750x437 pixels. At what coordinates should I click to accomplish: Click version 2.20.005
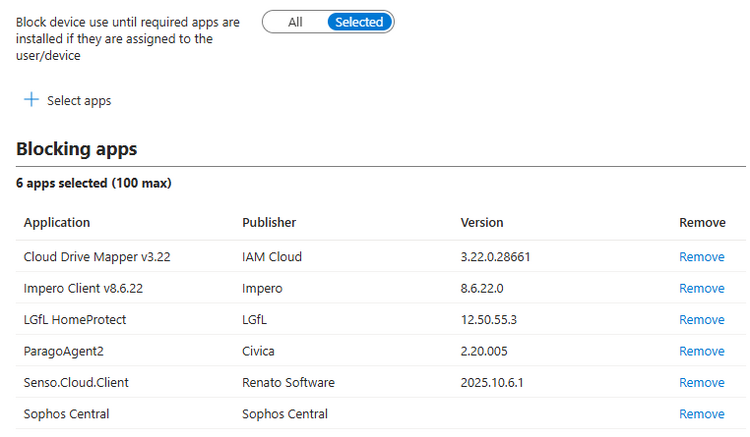[484, 351]
